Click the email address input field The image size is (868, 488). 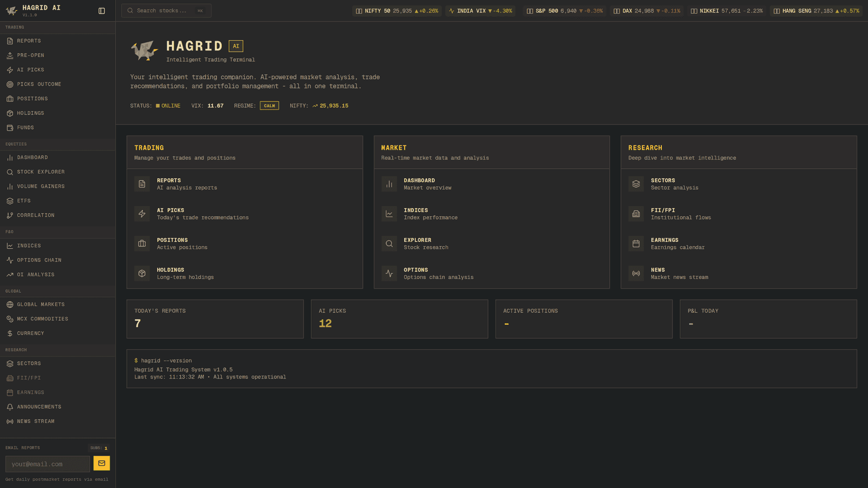click(x=48, y=464)
